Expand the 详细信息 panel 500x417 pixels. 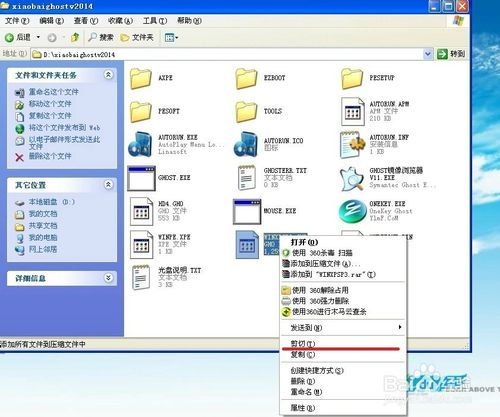(108, 278)
